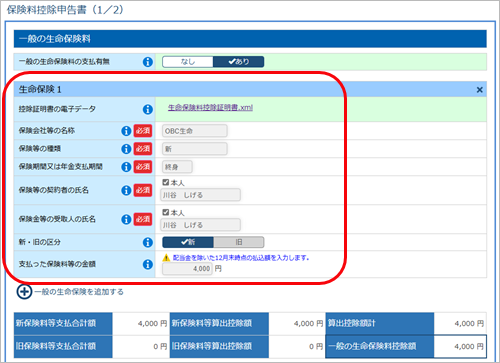Click 一般の生命保険料控除額 value 4,000 円
The image size is (500, 363).
click(x=469, y=346)
